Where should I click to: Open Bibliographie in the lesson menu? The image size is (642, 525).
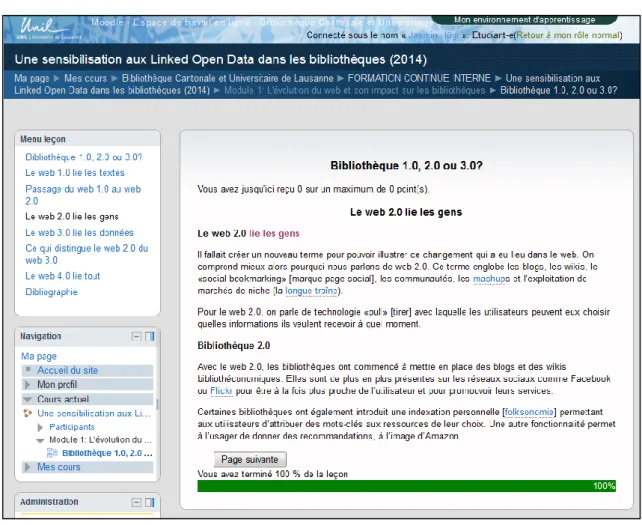tap(51, 292)
